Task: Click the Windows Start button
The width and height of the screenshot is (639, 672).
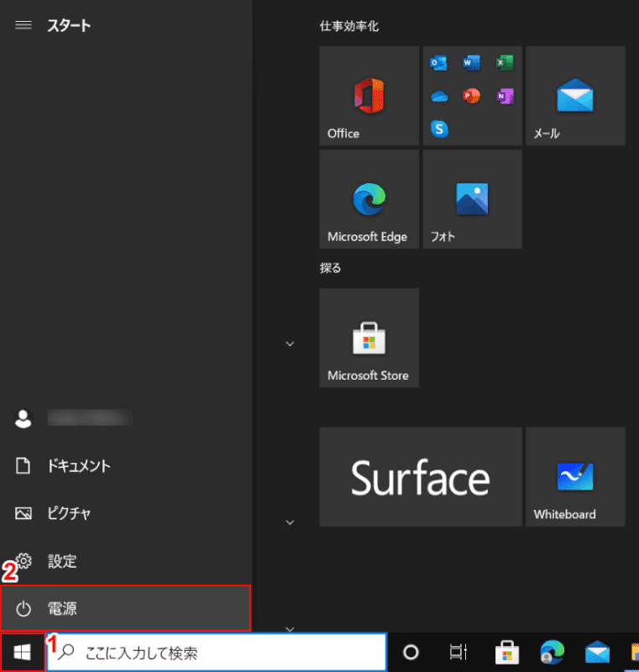Action: 23,653
